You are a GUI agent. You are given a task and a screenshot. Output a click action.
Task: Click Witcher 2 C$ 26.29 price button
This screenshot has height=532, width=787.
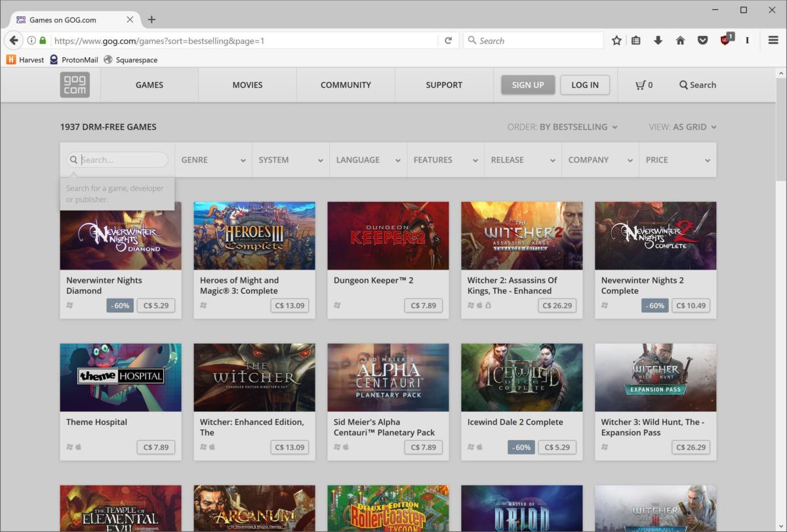pos(557,306)
